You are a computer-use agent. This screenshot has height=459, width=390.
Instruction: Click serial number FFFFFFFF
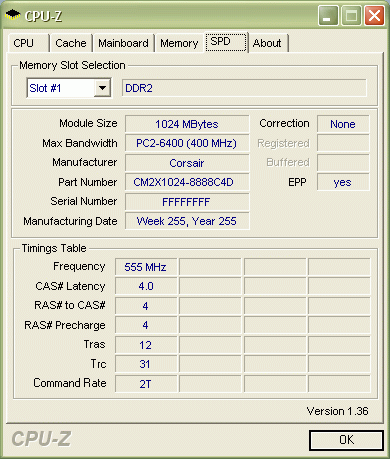point(187,202)
